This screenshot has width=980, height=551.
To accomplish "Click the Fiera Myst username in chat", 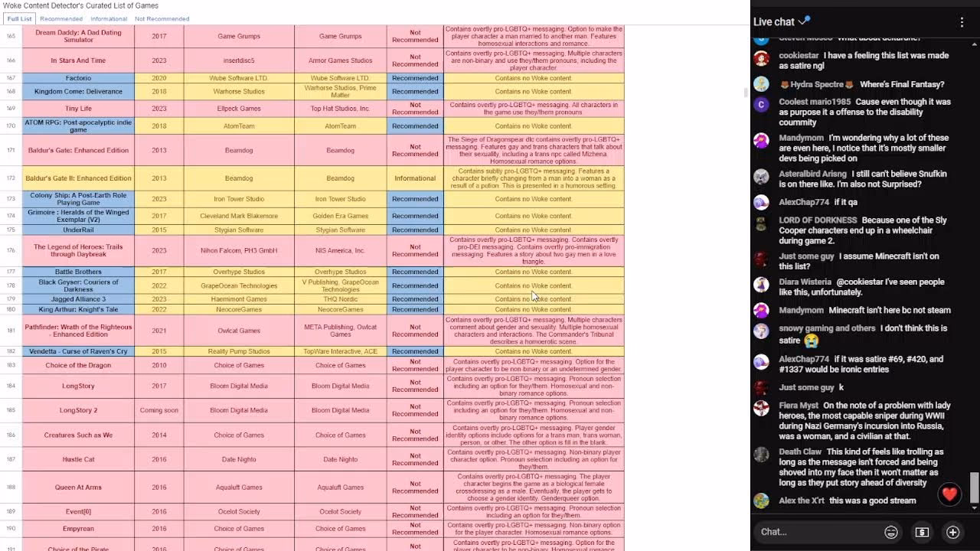I will pos(799,406).
